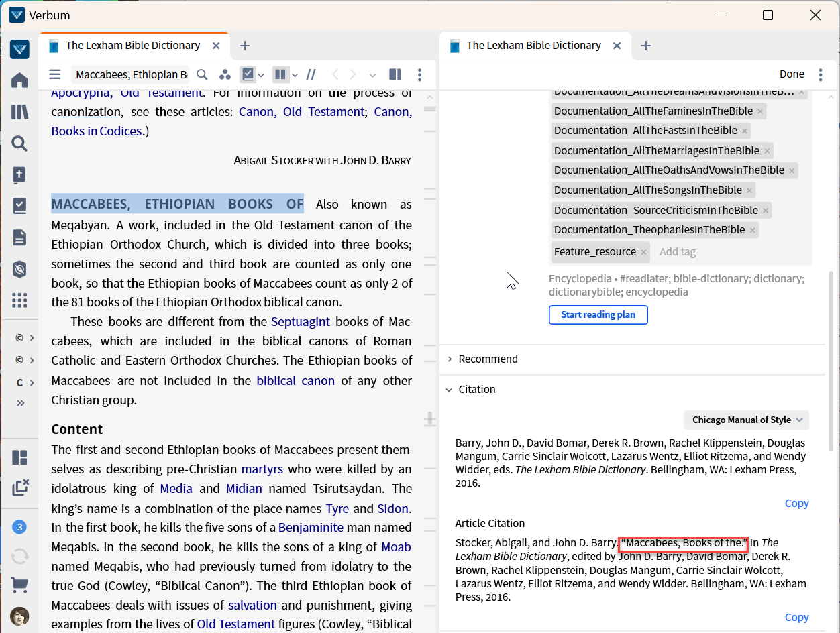The image size is (840, 633).
Task: Open right panel kebab menu next to Done
Action: (820, 74)
